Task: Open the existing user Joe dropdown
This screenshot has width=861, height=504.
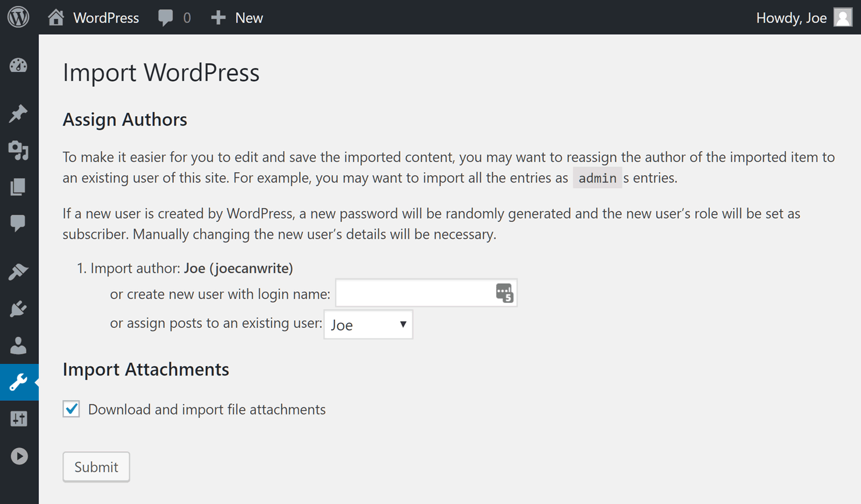Action: coord(368,324)
